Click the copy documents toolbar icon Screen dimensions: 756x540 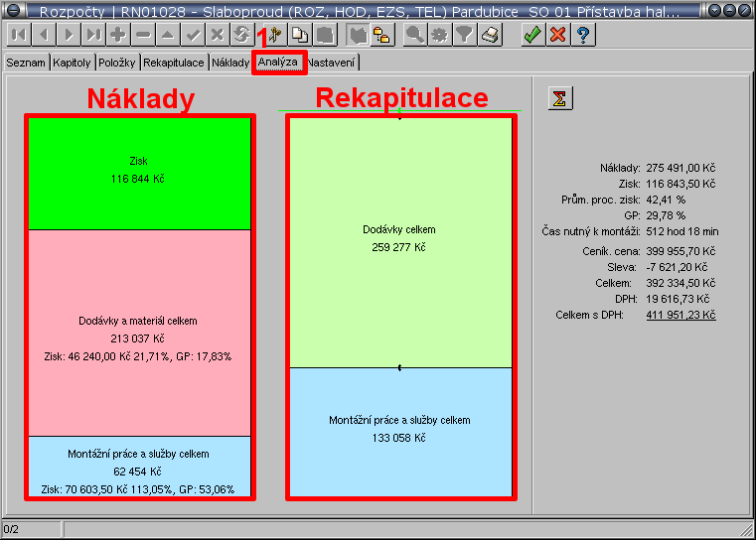[x=299, y=35]
